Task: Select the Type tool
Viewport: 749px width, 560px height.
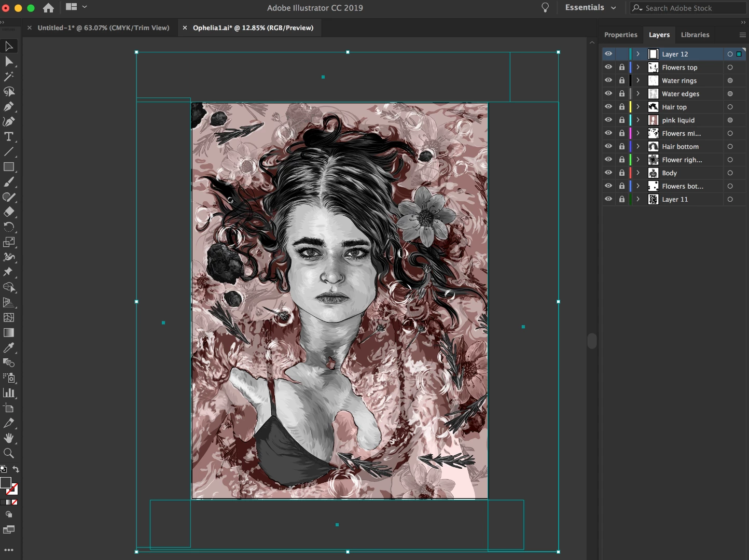Action: [9, 137]
